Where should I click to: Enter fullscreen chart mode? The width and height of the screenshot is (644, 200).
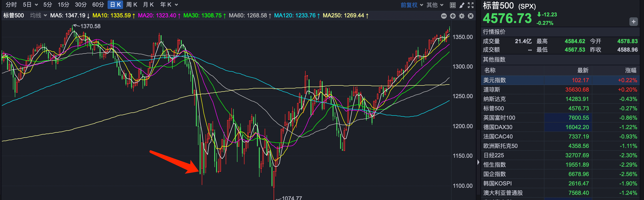(x=471, y=5)
